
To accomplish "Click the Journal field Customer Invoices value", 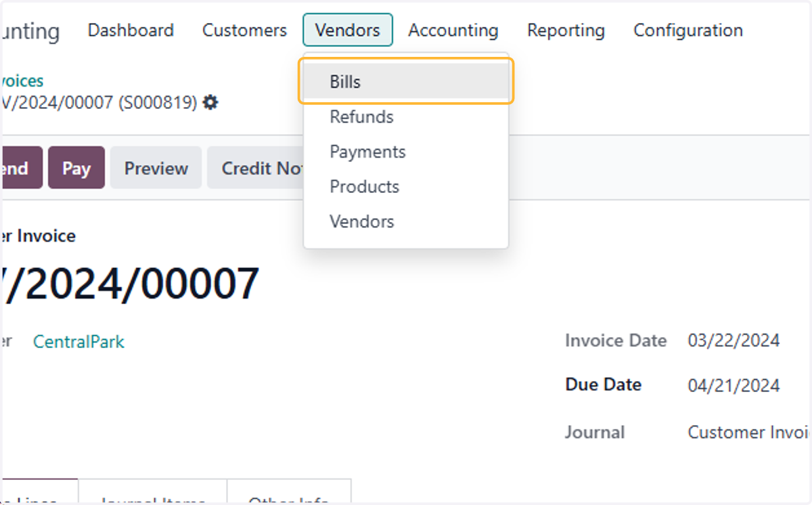I will (x=749, y=433).
